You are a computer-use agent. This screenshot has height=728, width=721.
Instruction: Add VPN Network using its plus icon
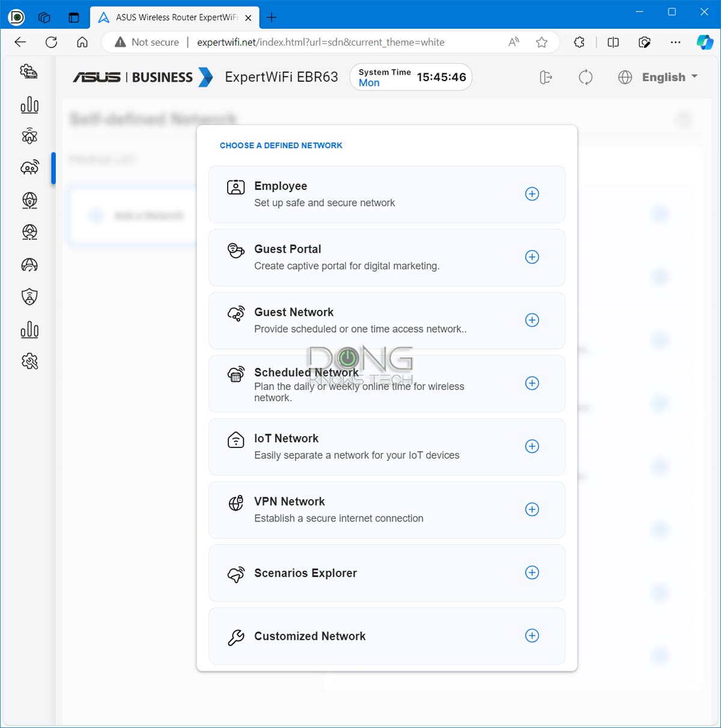click(x=532, y=509)
